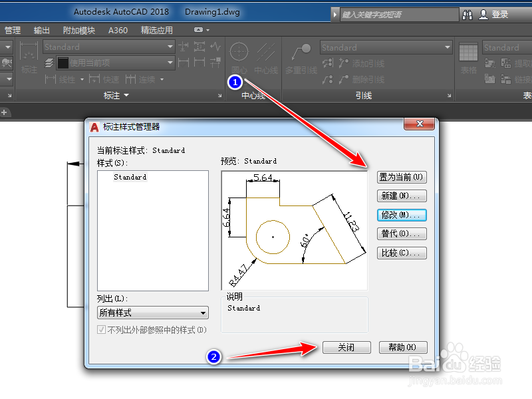Open the table style Standard dropdown
532x399 pixels.
pos(507,47)
